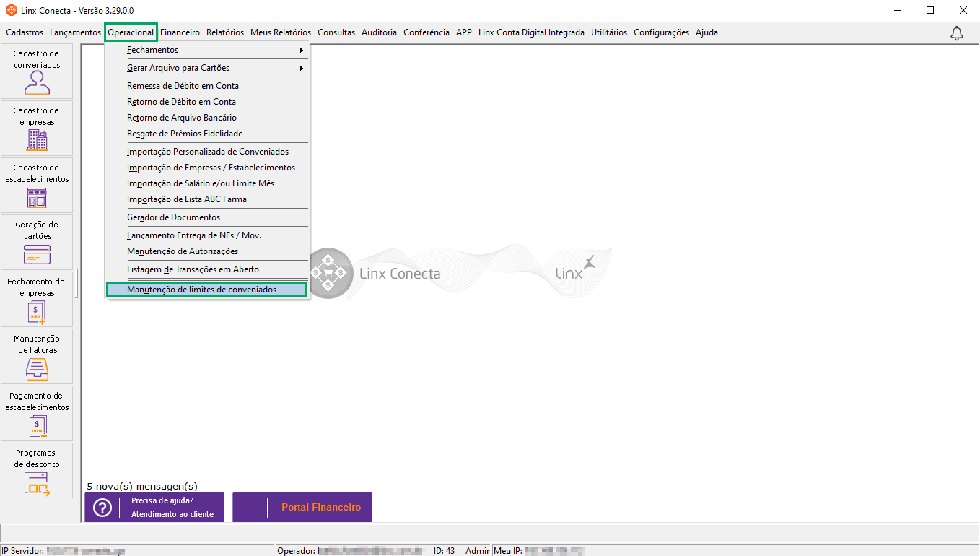The height and width of the screenshot is (556, 980).
Task: Open Cadastro de estabelecimentos sidebar icon
Action: (37, 185)
